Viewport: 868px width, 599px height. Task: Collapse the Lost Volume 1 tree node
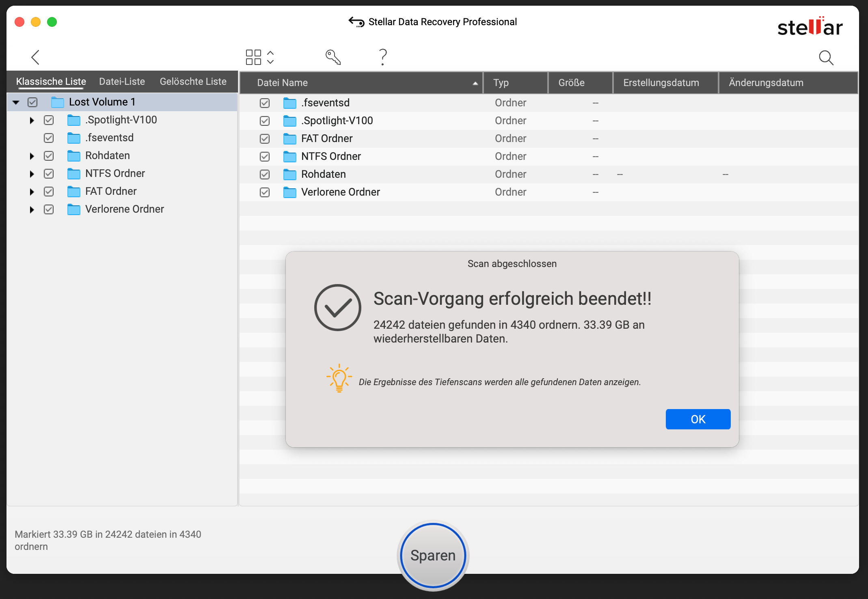pos(16,102)
